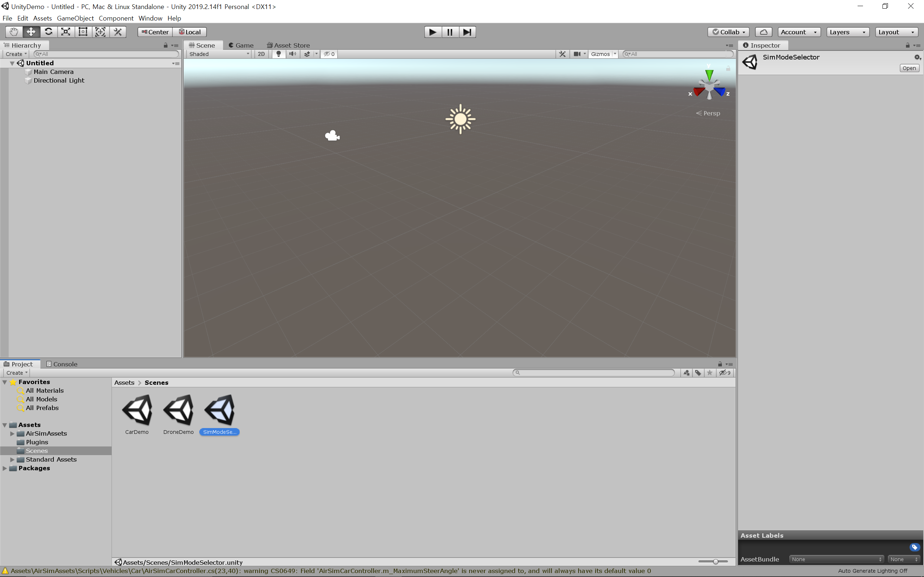Select the Hand pan tool
Screen dimensions: 924x577
[x=13, y=32]
